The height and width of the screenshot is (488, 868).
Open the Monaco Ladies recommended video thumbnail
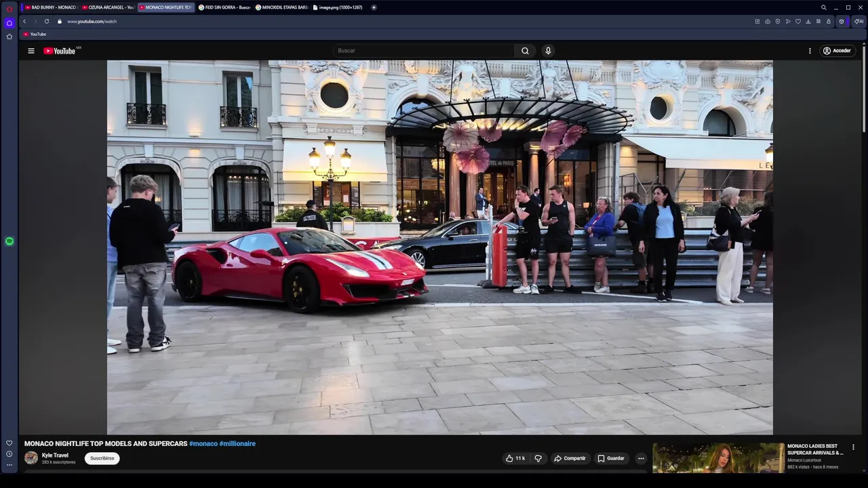tap(718, 457)
